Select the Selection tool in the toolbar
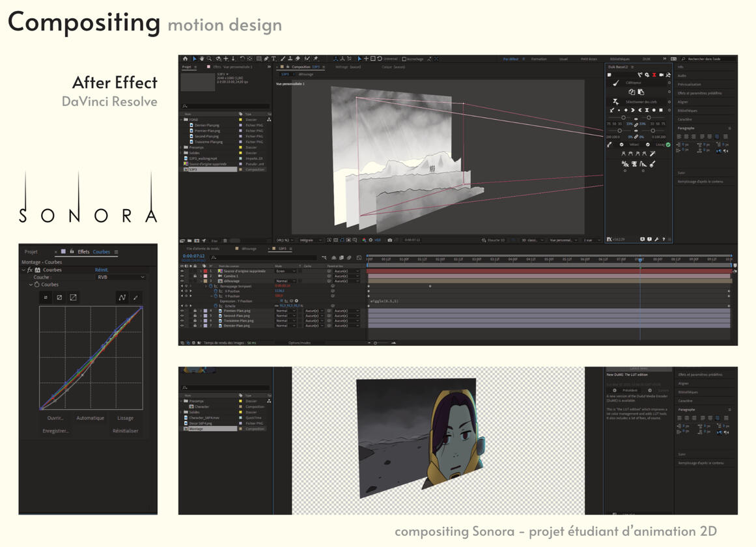756x547 pixels. pyautogui.click(x=195, y=59)
